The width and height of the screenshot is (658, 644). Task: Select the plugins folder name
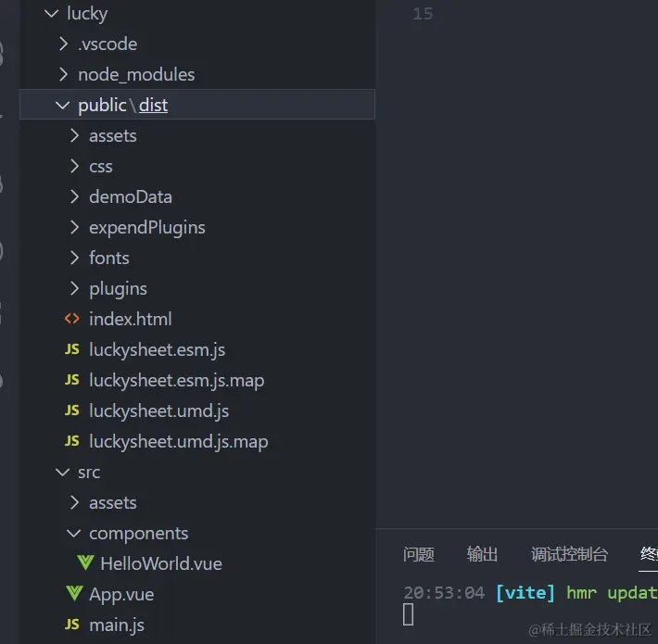click(x=118, y=289)
